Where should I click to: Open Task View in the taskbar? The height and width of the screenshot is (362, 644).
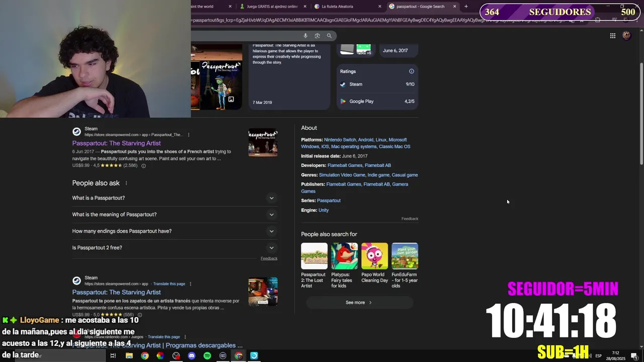pos(113,356)
